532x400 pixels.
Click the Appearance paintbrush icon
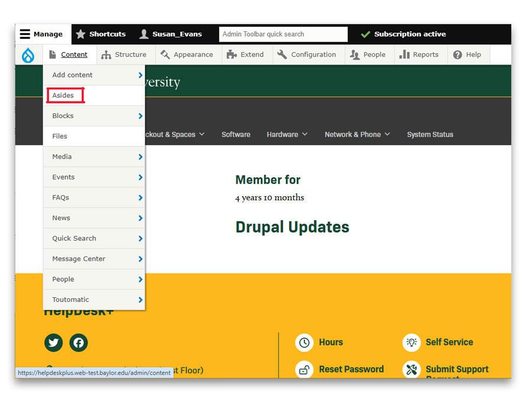165,54
